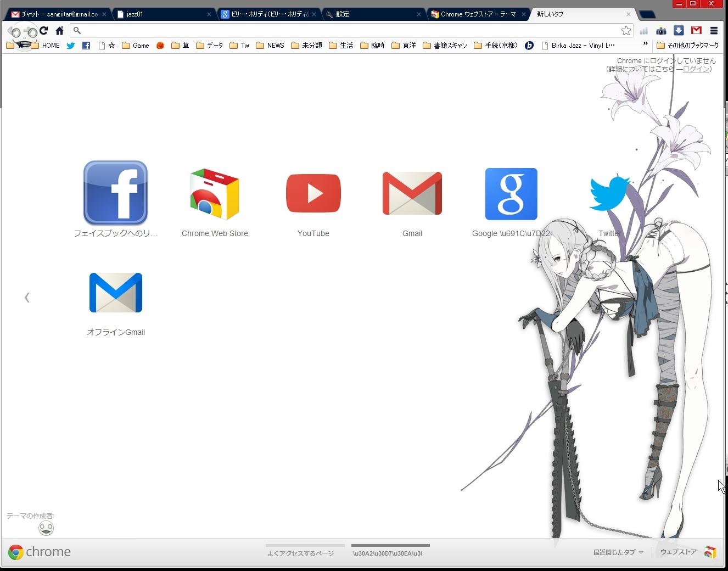This screenshot has height=571, width=728.
Task: Open the 未分類 bookmark folder
Action: click(306, 46)
